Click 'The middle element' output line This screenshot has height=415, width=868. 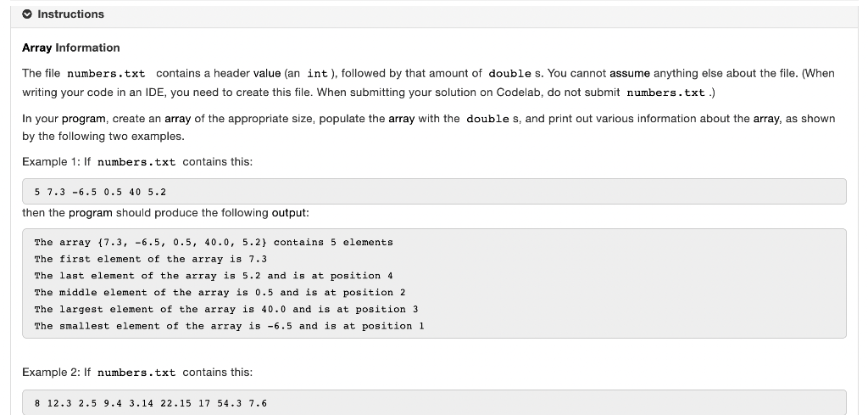click(220, 292)
